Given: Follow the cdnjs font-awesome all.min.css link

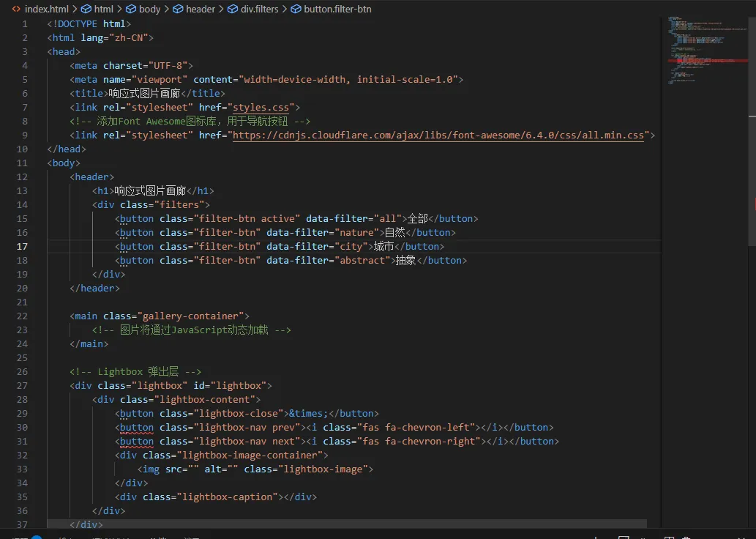Looking at the screenshot, I should pyautogui.click(x=438, y=135).
